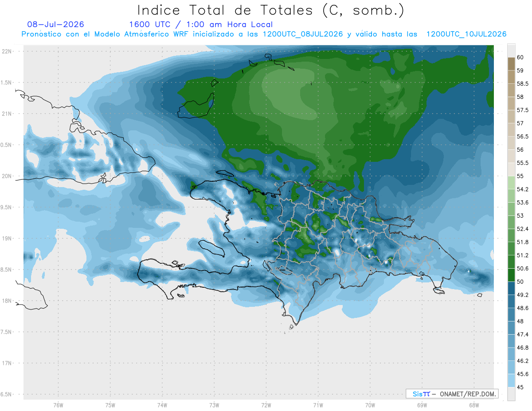This screenshot has height=411, width=532.
Task: Click the legend value '57.5'
Action: pos(523,110)
